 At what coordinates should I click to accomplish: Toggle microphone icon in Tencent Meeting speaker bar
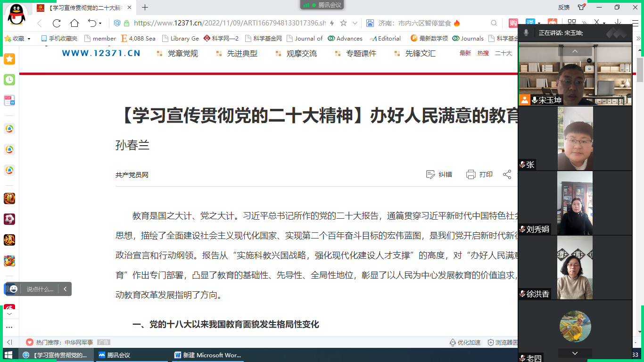pos(526,33)
